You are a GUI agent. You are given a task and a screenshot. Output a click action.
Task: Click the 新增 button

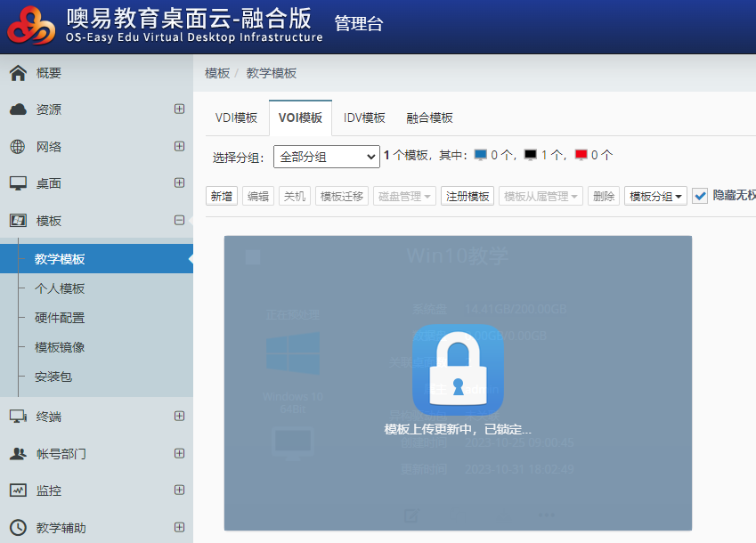pos(222,197)
